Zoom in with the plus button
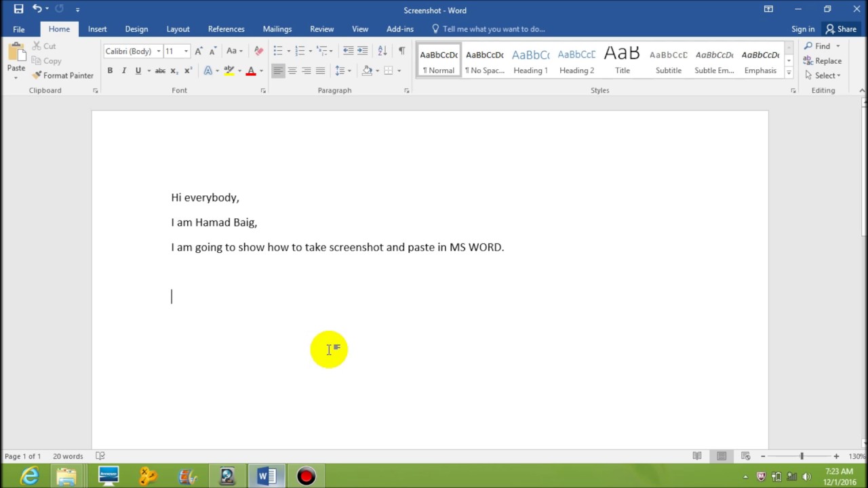 pos(836,456)
